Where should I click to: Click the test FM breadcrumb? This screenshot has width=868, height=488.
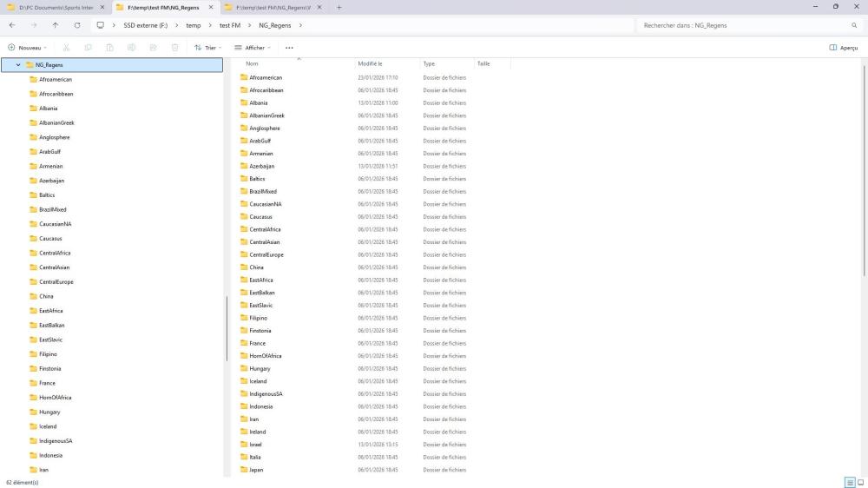(x=230, y=25)
